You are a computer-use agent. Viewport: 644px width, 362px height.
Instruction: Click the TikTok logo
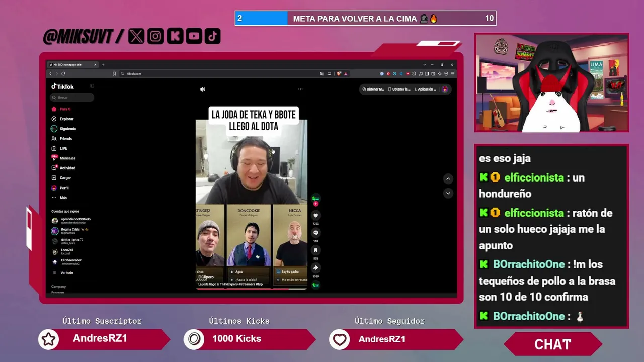tap(62, 86)
